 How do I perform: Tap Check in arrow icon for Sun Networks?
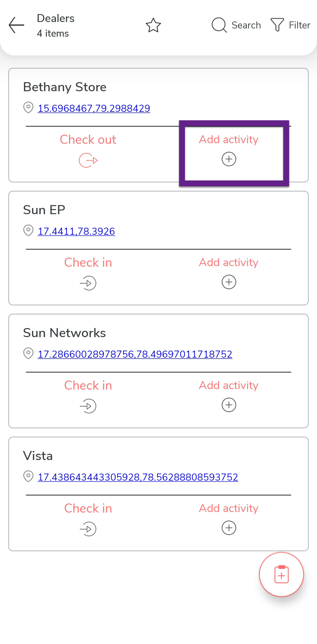pyautogui.click(x=88, y=406)
